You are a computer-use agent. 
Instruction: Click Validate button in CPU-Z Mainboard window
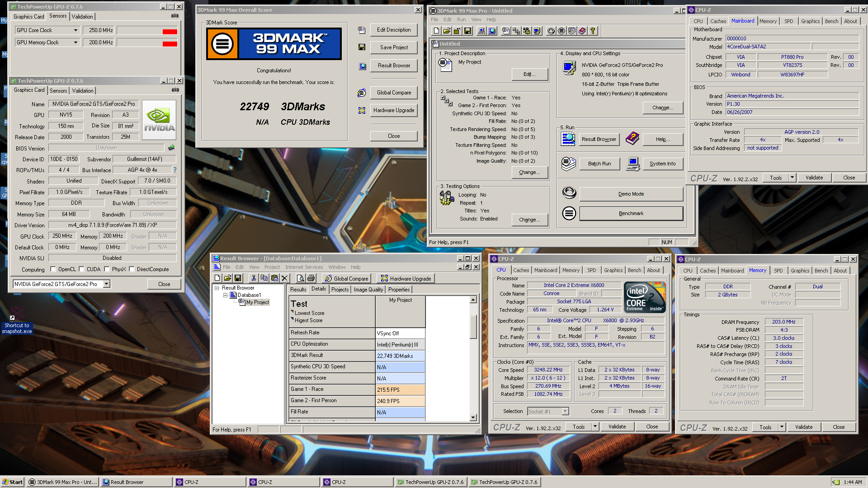(x=814, y=178)
